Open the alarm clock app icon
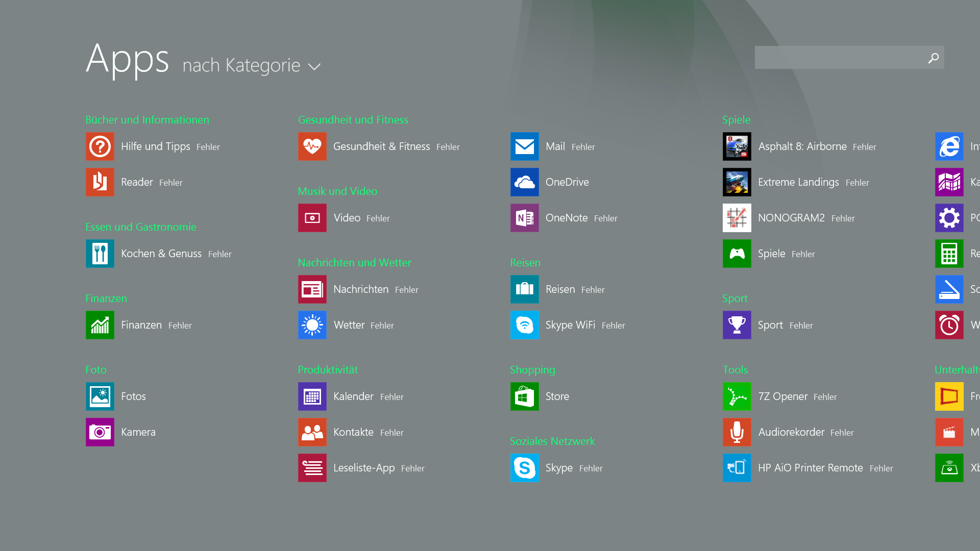The image size is (980, 551). (949, 325)
